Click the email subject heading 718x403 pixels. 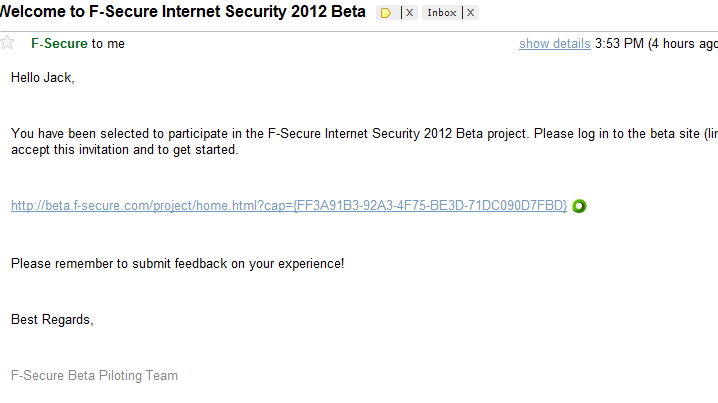(183, 13)
